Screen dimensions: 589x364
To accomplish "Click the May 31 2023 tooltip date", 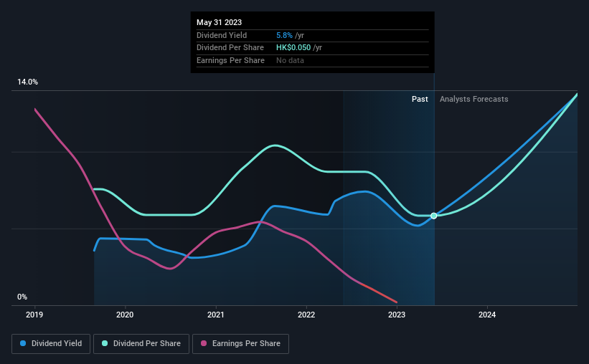I will 219,22.
